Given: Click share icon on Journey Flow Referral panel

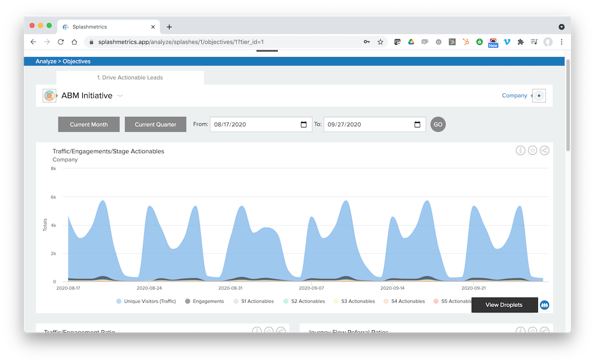Looking at the screenshot, I should 544,331.
